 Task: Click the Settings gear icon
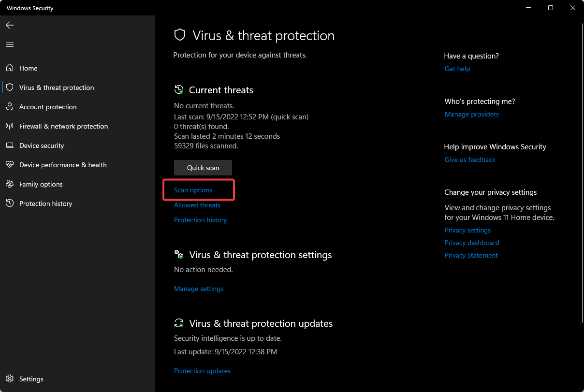tap(10, 379)
